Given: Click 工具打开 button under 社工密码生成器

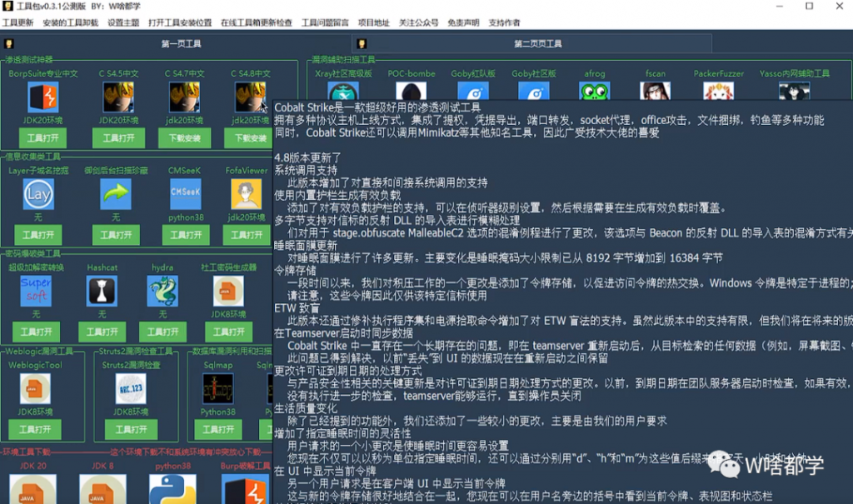Looking at the screenshot, I should pyautogui.click(x=228, y=332).
